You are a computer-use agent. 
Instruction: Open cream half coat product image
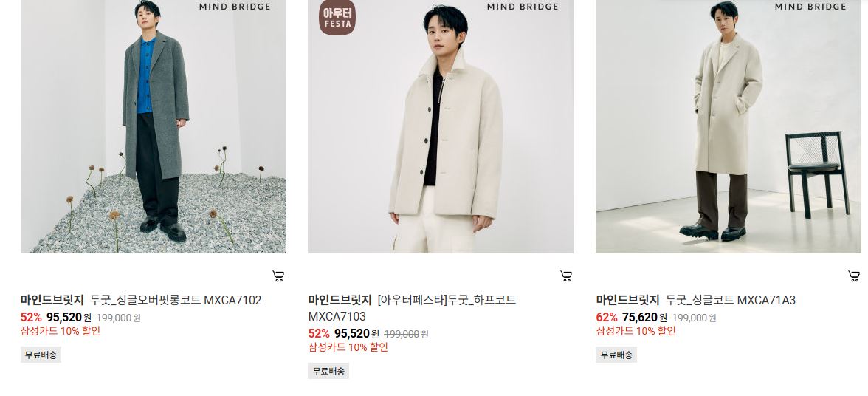[441, 126]
